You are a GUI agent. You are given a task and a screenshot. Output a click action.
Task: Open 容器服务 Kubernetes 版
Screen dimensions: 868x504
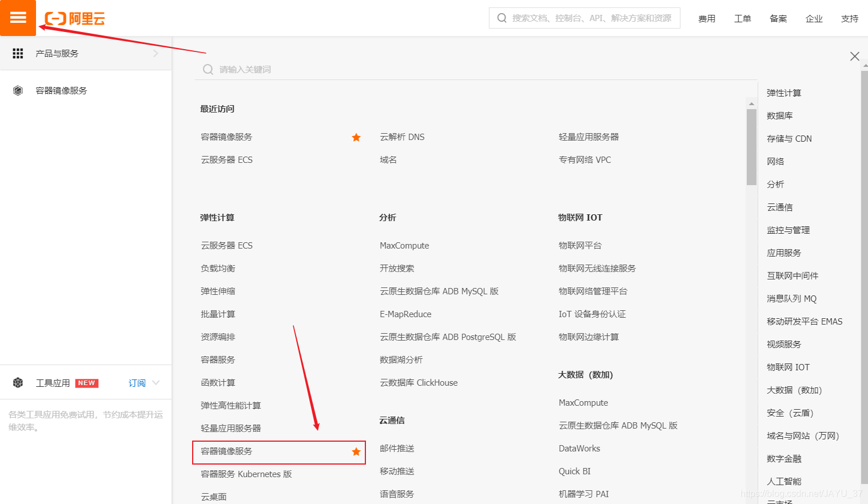click(x=246, y=474)
